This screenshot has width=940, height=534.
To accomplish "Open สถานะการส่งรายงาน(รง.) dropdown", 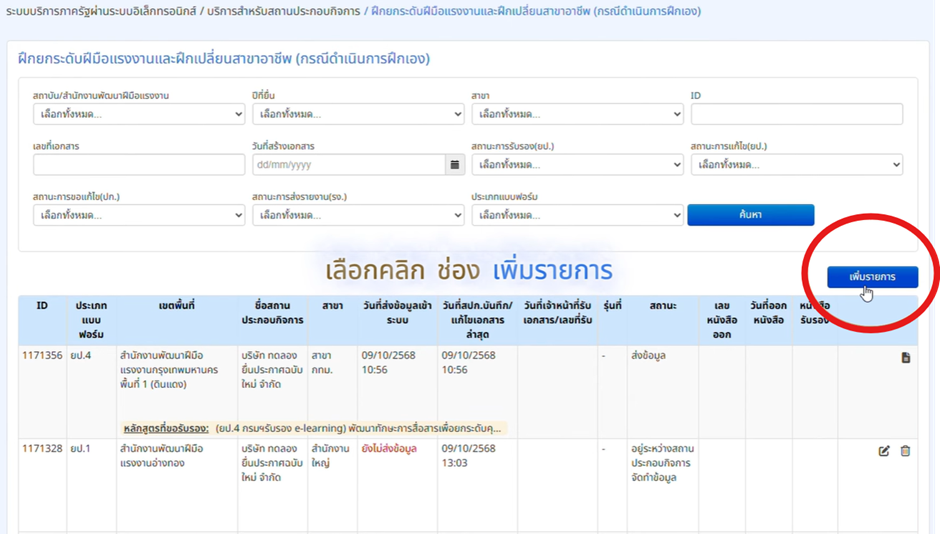I will click(357, 215).
